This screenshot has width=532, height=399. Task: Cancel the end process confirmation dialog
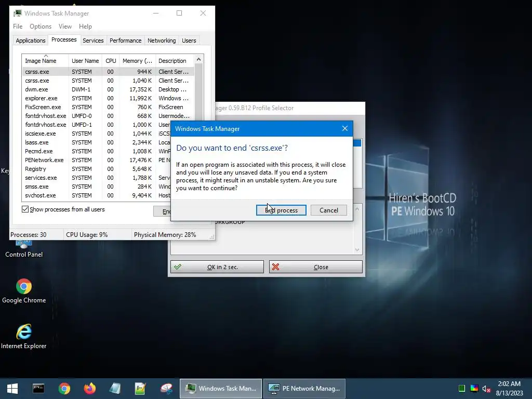[329, 210]
